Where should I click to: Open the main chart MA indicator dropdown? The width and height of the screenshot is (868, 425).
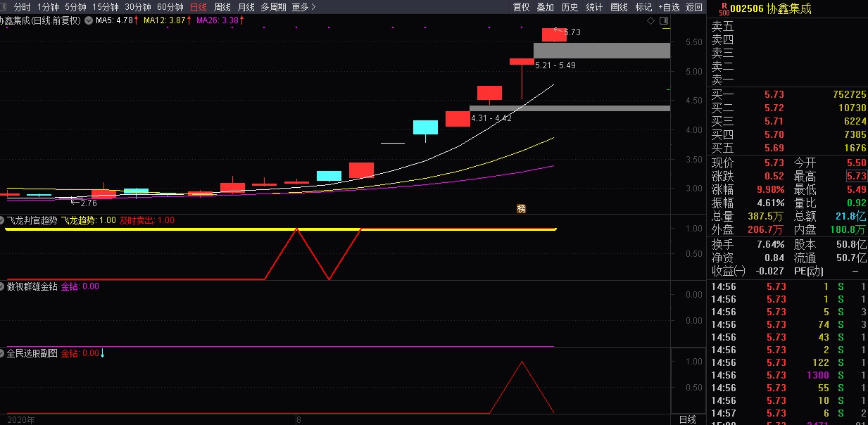pyautogui.click(x=88, y=20)
